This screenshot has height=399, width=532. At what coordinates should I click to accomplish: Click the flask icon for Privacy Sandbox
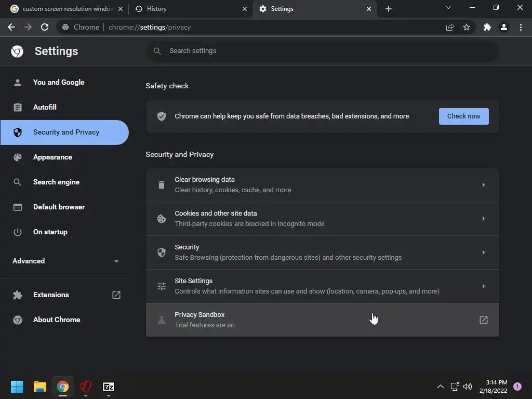click(x=162, y=320)
